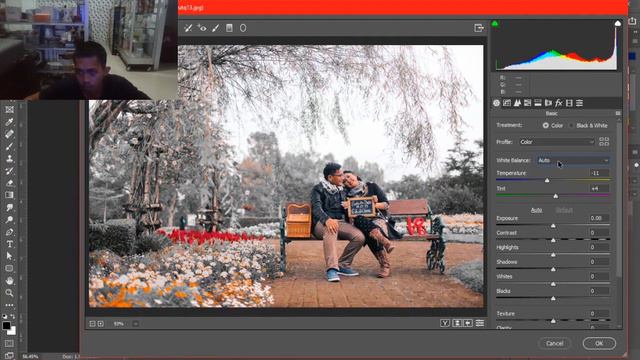Open the Basic panel options menu
Image resolution: width=640 pixels, height=360 pixels.
pos(618,113)
